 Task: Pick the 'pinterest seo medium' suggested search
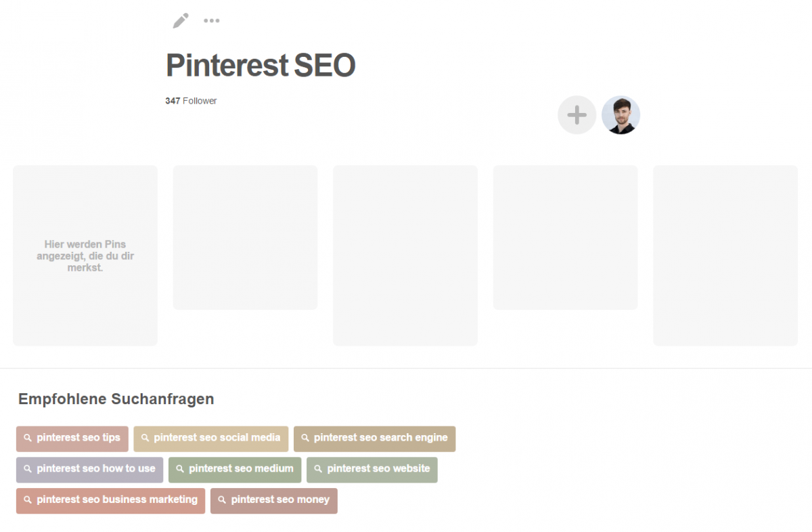pyautogui.click(x=234, y=469)
